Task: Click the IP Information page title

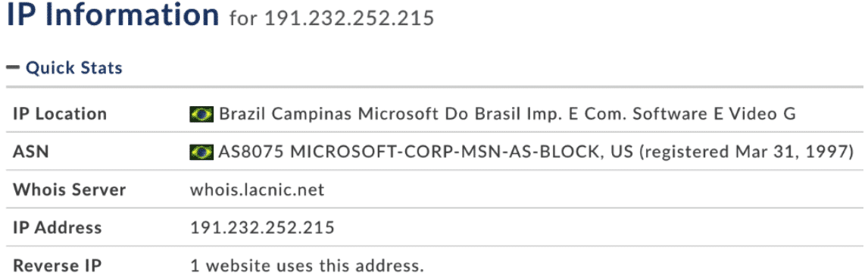Action: click(x=113, y=17)
